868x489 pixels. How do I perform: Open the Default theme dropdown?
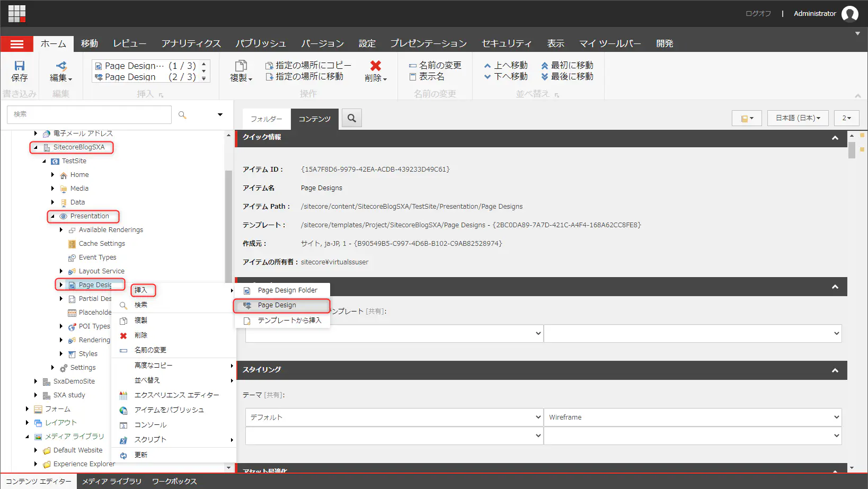(x=394, y=417)
